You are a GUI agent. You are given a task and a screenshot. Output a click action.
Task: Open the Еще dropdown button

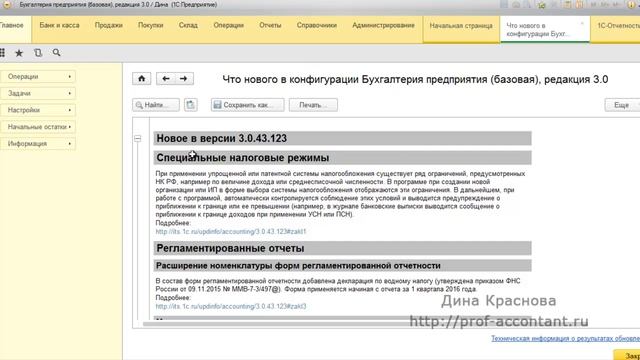coord(622,105)
